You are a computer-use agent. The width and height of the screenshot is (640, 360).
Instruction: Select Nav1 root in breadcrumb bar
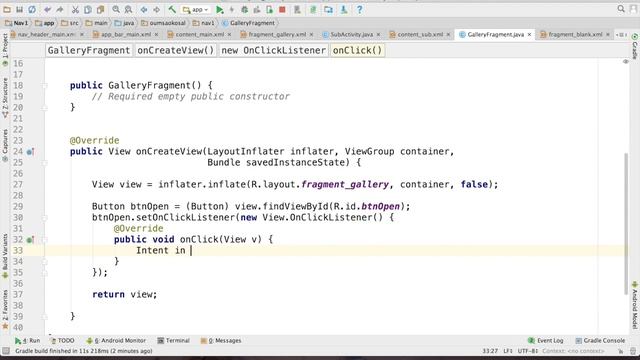(x=16, y=23)
